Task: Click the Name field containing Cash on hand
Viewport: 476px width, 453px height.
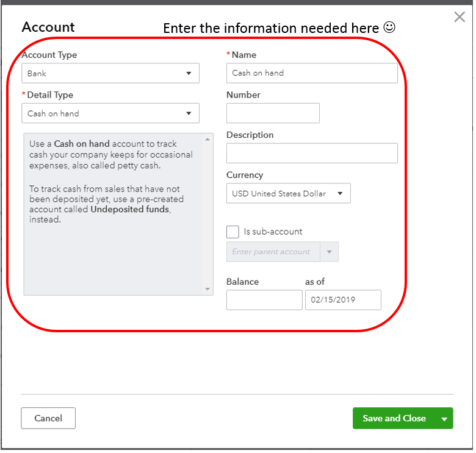Action: click(x=312, y=73)
